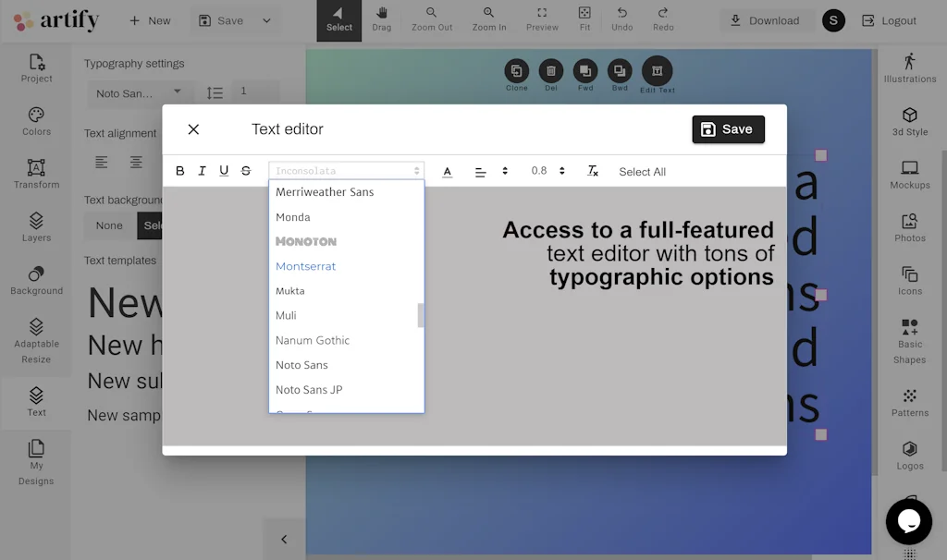Expand the text alignment dropdown
This screenshot has height=560, width=947.
pyautogui.click(x=491, y=171)
